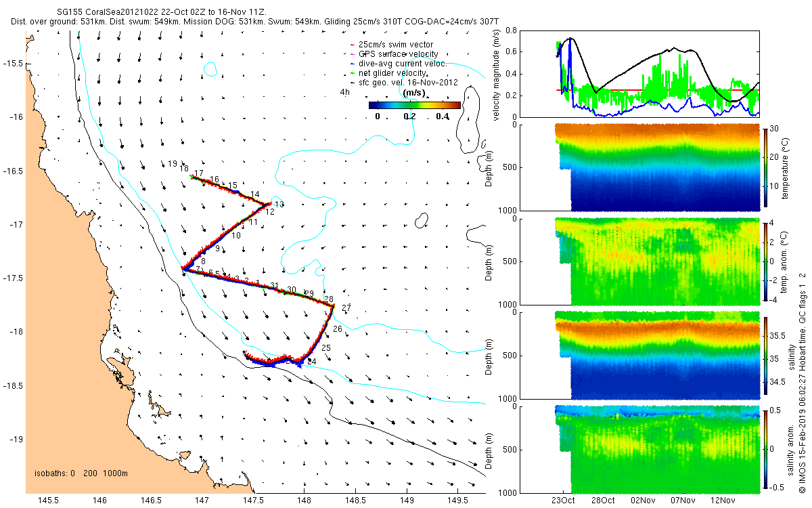Click the temp. anom. colorbar scale
This screenshot has width=812, height=508.
[x=765, y=260]
